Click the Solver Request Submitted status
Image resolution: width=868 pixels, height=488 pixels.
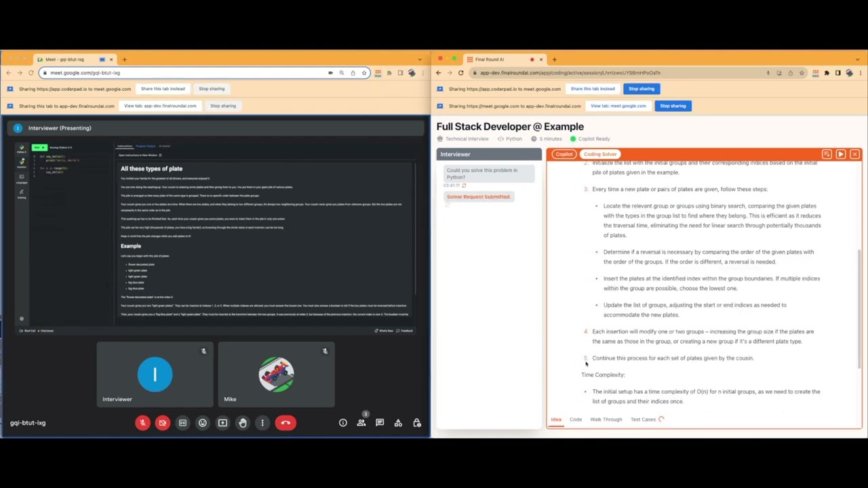pyautogui.click(x=478, y=197)
